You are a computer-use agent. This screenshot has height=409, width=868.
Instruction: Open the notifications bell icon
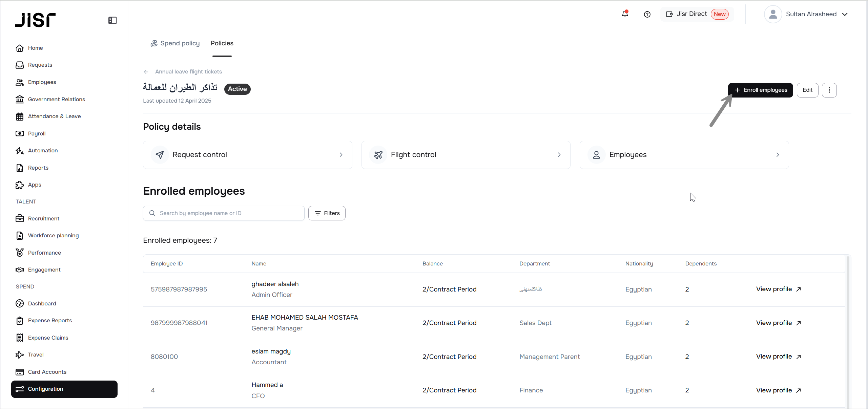(x=625, y=14)
